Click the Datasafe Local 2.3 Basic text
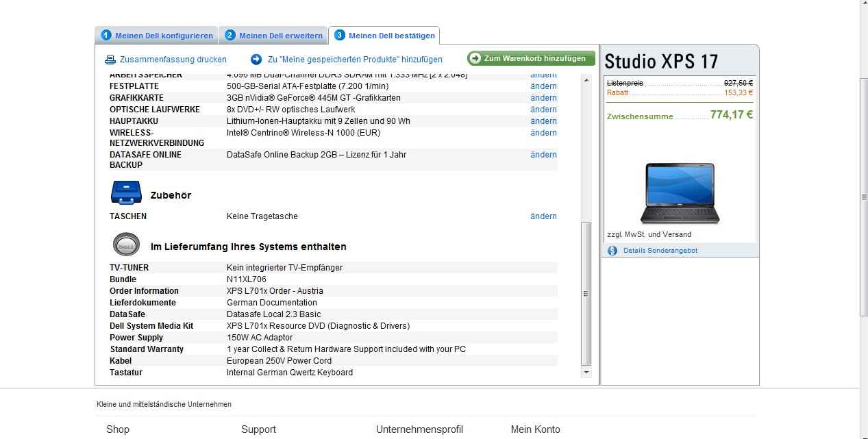 [x=273, y=314]
